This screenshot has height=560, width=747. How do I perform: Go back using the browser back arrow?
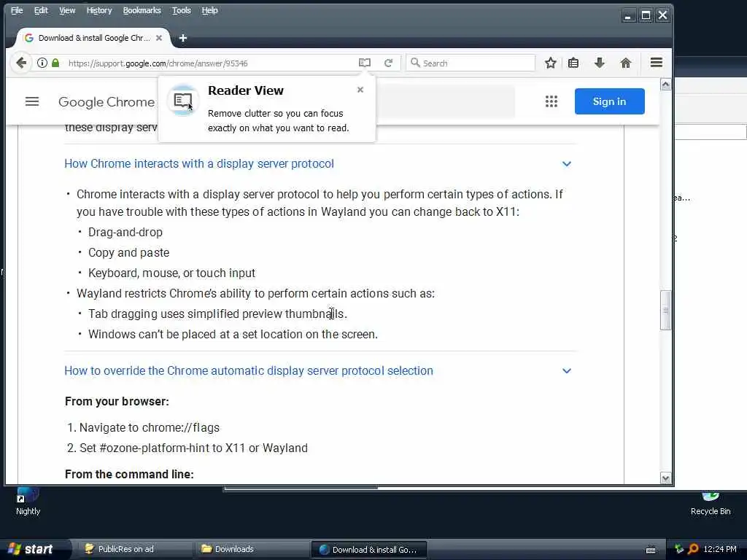click(21, 63)
